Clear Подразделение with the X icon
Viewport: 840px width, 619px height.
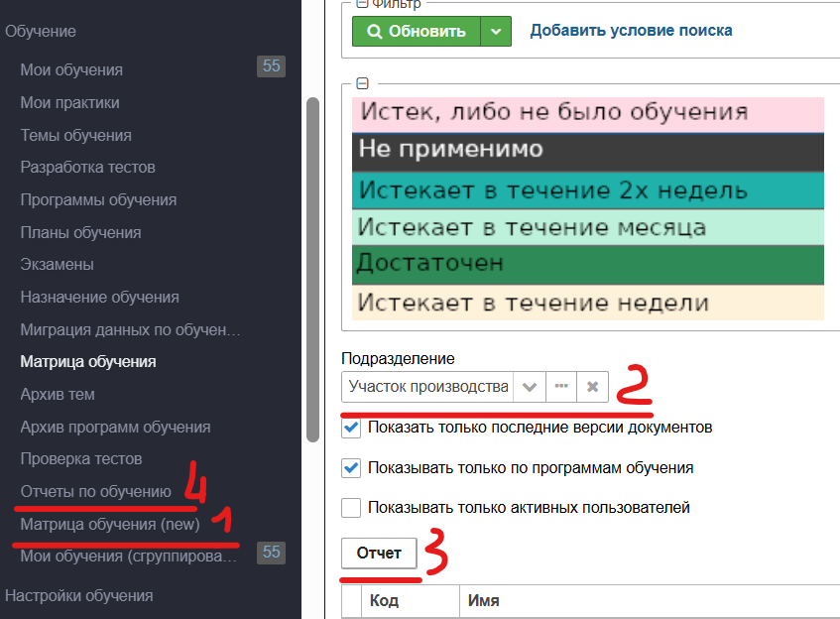592,387
